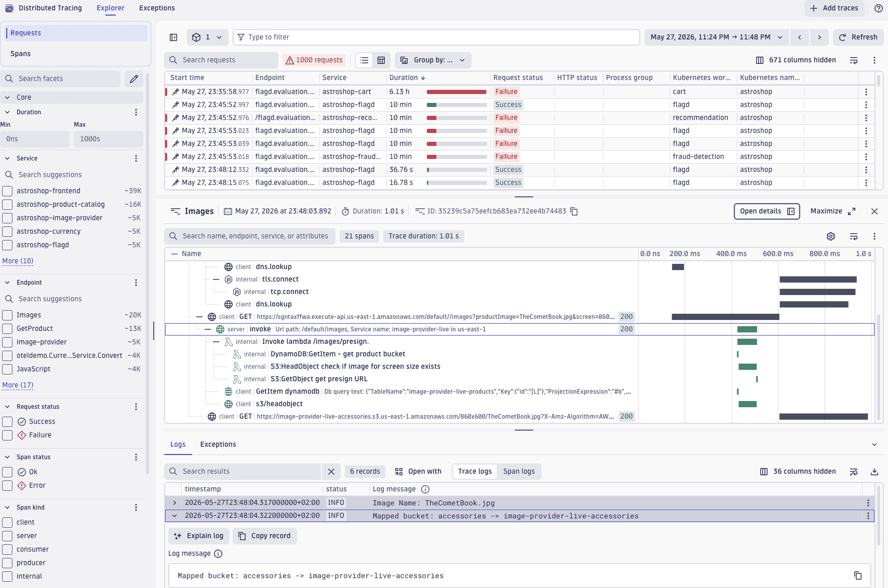Open trace panel row density icon

click(x=854, y=236)
